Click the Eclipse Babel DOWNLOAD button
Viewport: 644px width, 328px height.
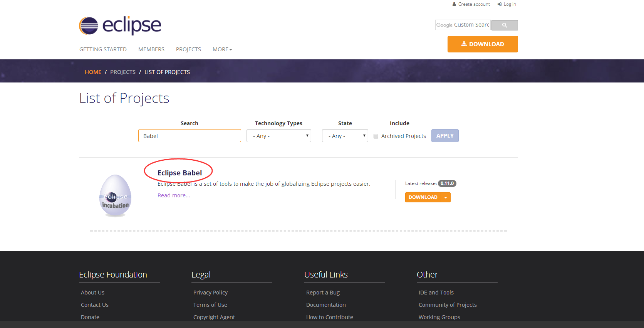pyautogui.click(x=423, y=197)
